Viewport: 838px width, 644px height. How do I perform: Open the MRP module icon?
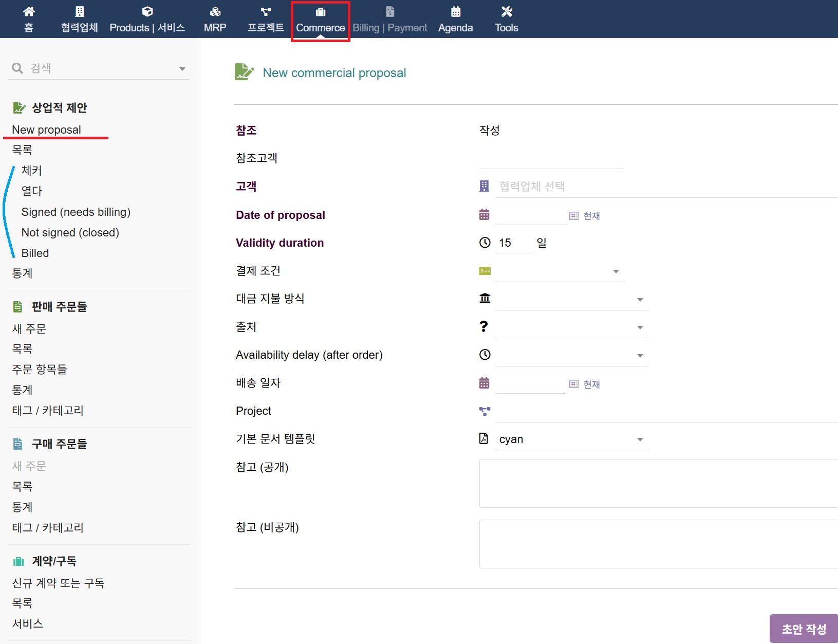(x=215, y=12)
